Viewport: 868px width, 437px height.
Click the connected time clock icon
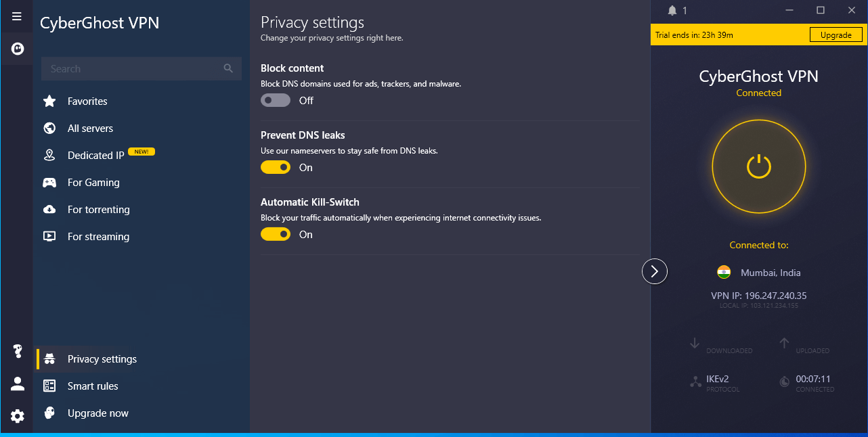point(785,382)
